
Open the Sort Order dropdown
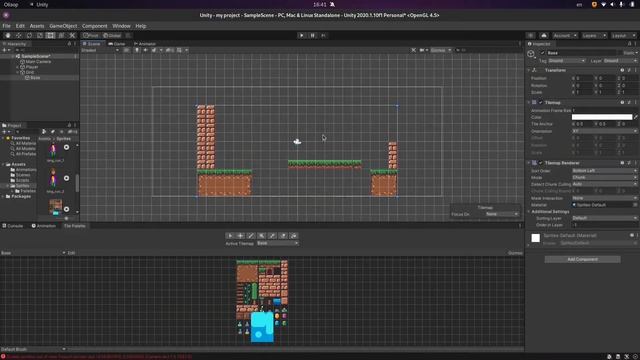[x=604, y=171]
